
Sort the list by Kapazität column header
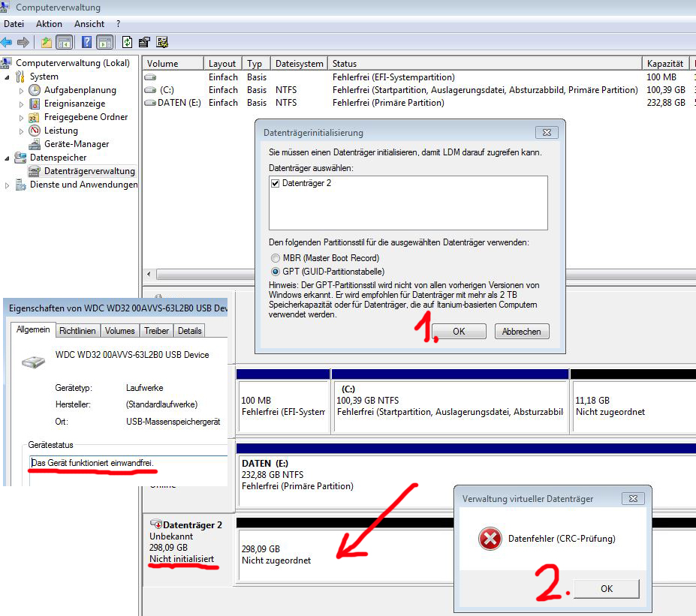point(664,64)
